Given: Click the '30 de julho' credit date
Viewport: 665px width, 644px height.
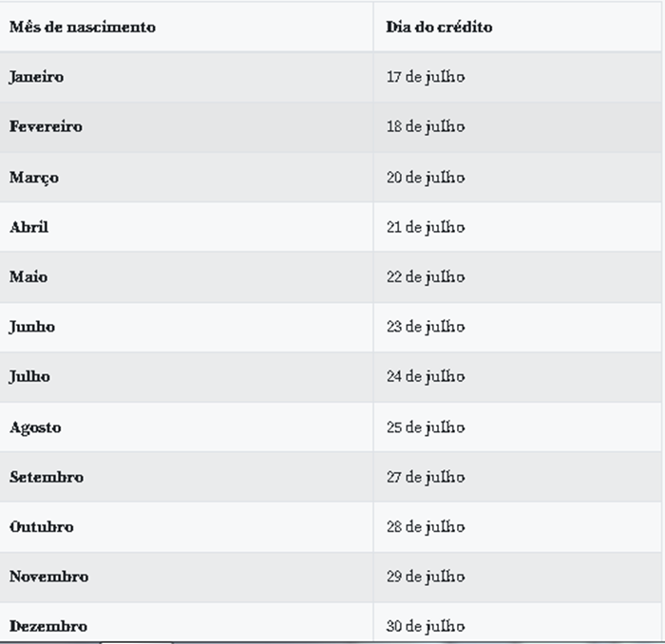Looking at the screenshot, I should (426, 626).
